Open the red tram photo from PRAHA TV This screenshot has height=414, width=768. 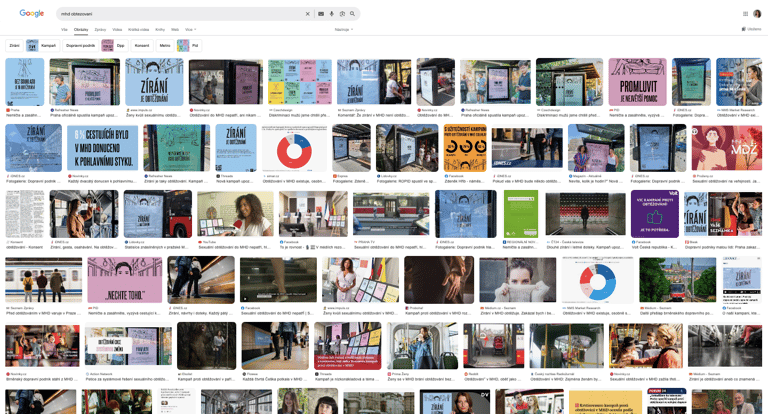pyautogui.click(x=391, y=214)
